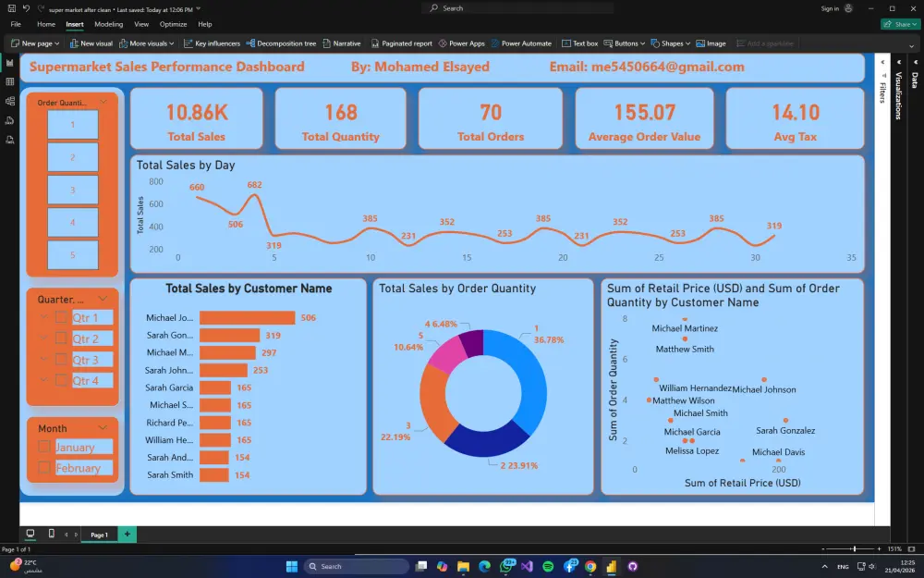Expand the Qtr 1 hierarchy arrow
This screenshot has width=924, height=578.
point(43,317)
